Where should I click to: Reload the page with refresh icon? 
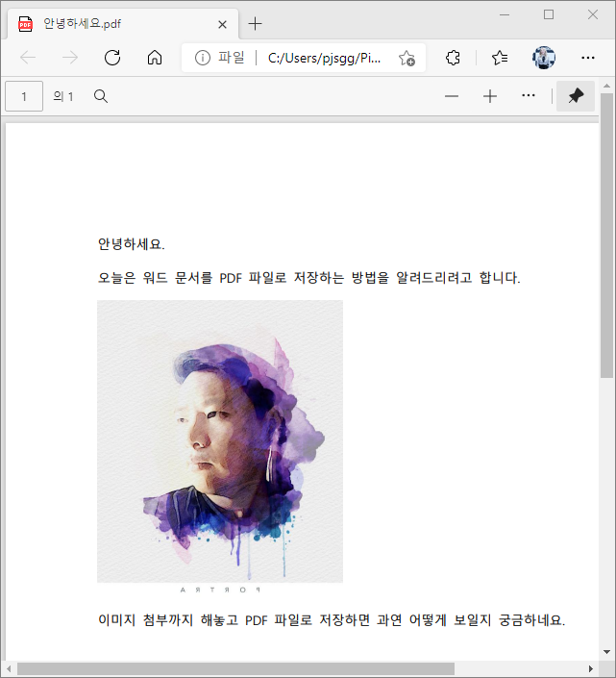coord(112,58)
